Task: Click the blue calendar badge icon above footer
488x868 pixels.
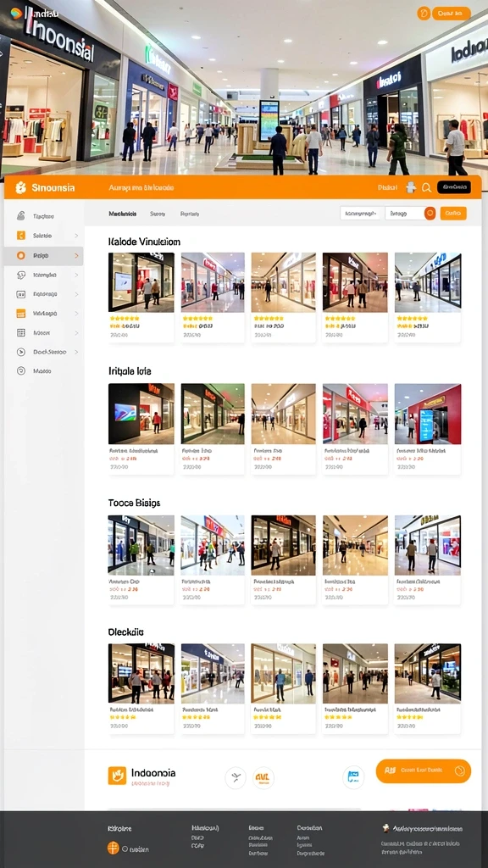Action: pos(353,777)
